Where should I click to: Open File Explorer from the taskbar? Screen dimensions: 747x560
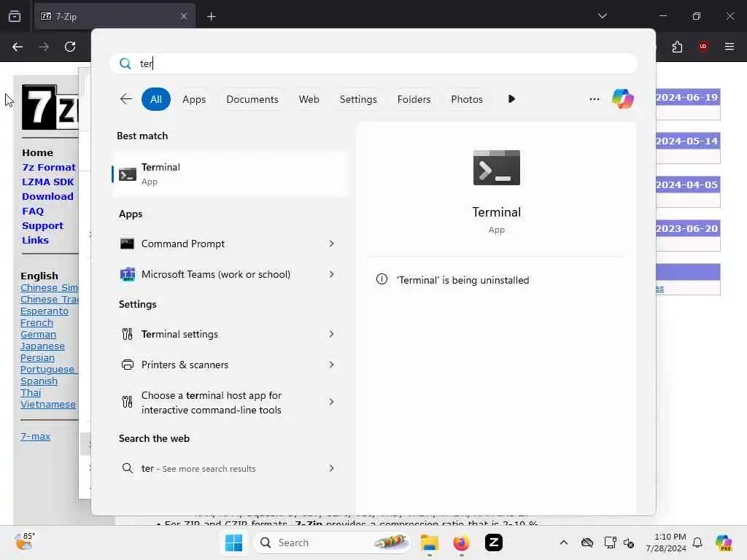click(429, 542)
